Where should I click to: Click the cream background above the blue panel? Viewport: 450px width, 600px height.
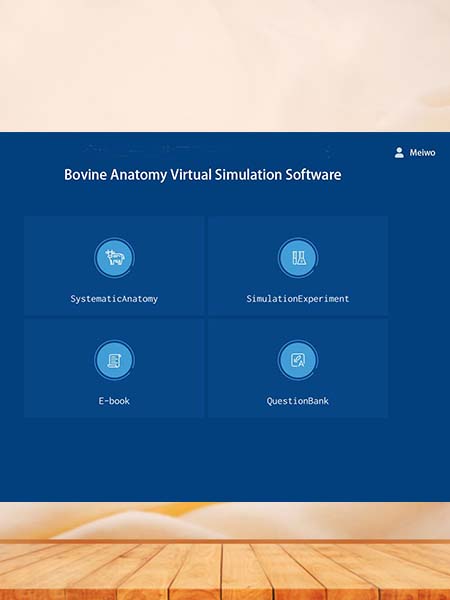pyautogui.click(x=225, y=65)
